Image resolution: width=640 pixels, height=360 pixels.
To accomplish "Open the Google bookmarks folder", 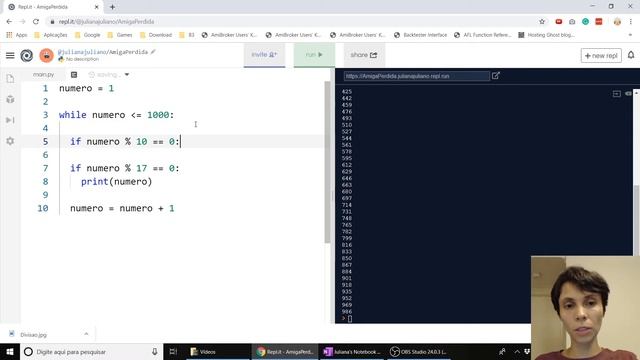I will [87, 35].
